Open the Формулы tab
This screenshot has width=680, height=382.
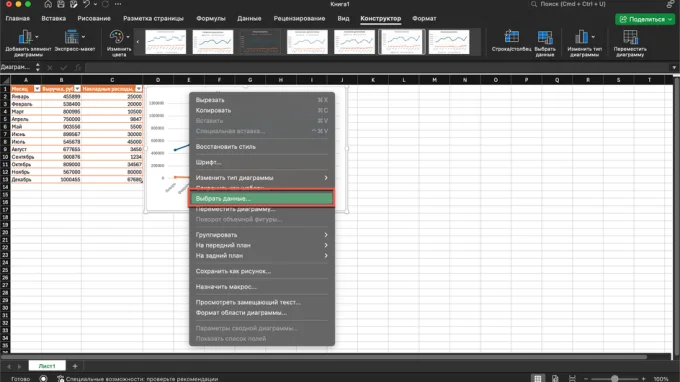pos(211,19)
